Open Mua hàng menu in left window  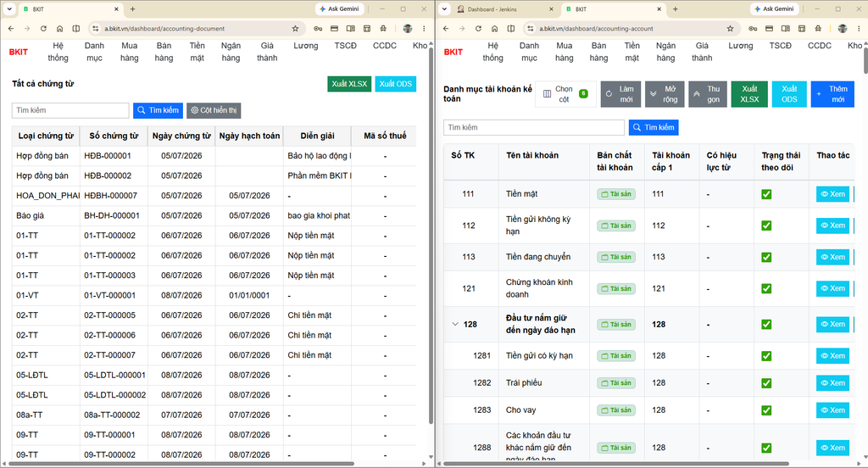coord(130,52)
